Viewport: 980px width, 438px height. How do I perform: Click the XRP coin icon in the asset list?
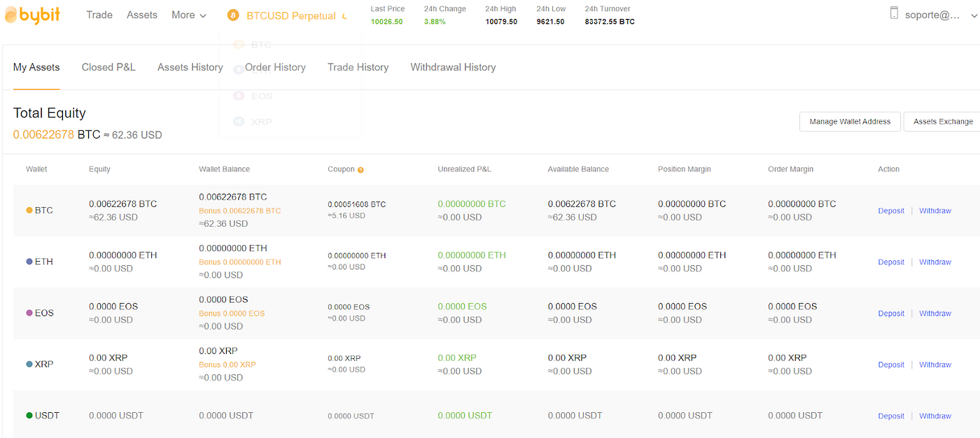(28, 364)
